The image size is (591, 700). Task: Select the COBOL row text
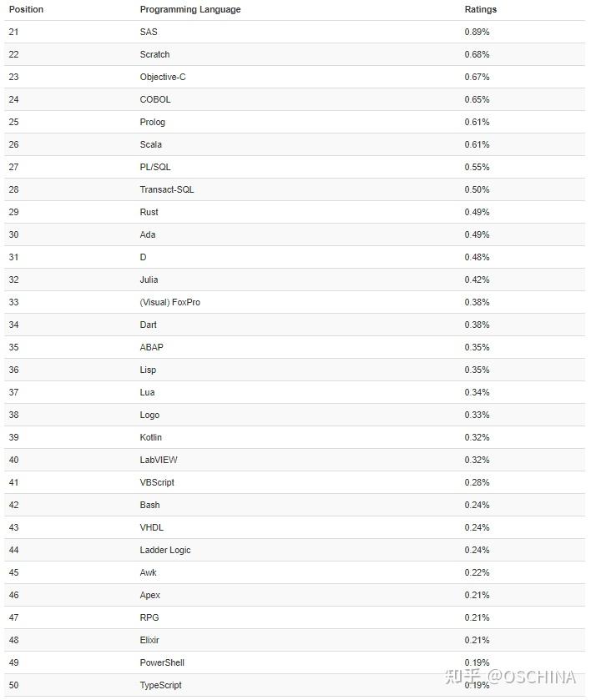tap(155, 99)
